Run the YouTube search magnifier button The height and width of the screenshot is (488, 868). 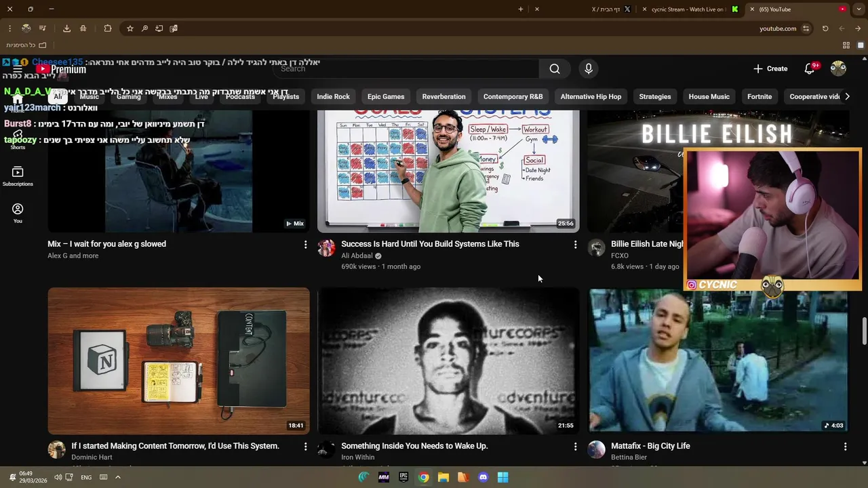(x=555, y=68)
